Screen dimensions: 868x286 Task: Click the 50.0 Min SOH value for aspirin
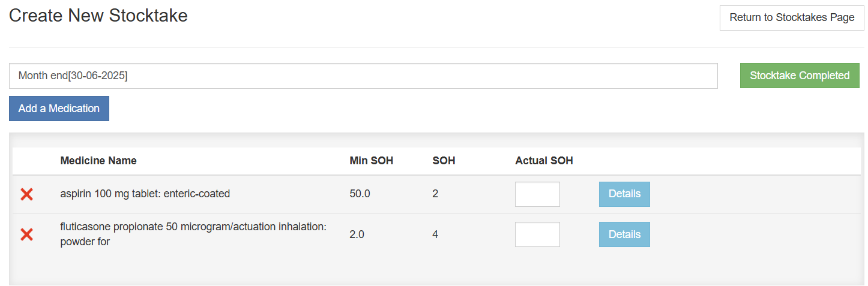coord(360,194)
